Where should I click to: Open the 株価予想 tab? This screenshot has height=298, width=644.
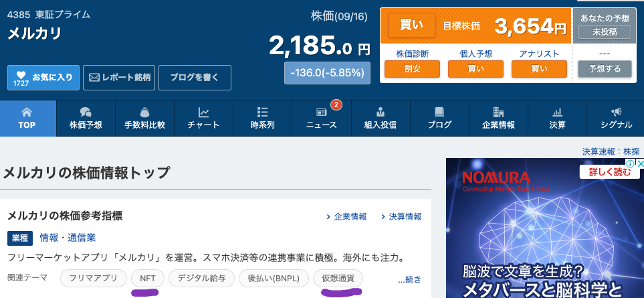click(86, 119)
